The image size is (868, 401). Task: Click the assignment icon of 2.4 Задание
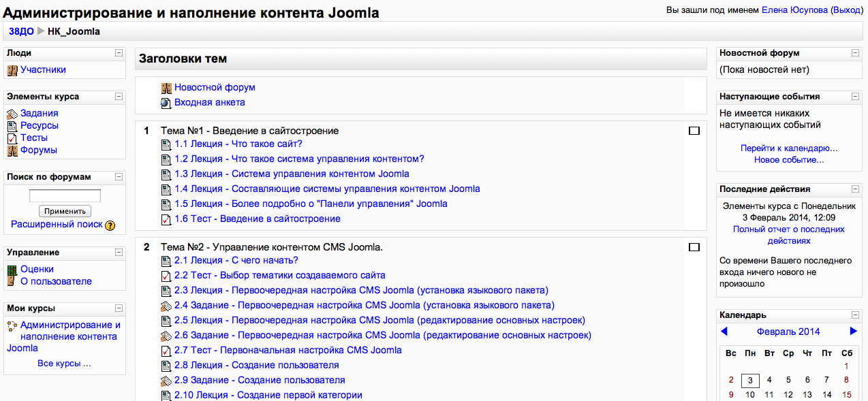point(166,306)
